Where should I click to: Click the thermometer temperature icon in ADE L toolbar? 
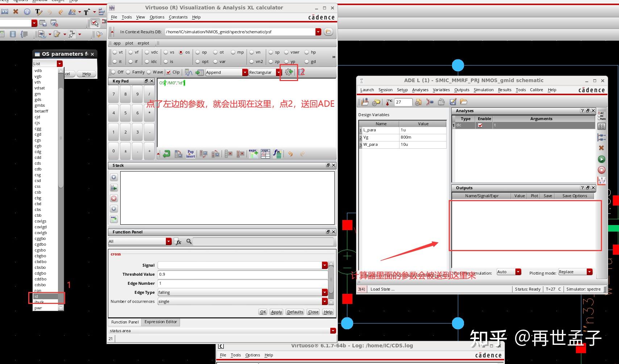point(388,102)
